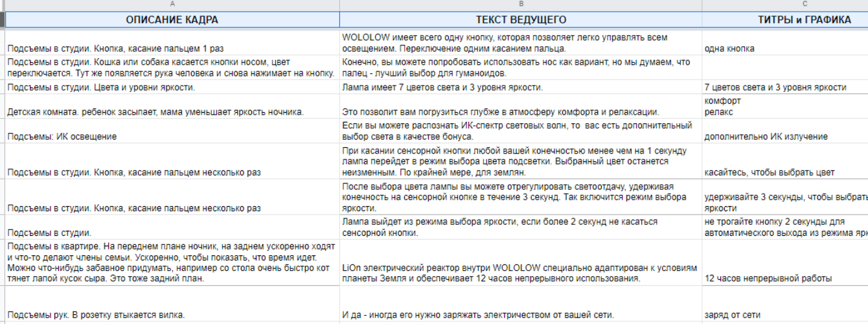
Task: Select column C header
Action: [785, 5]
